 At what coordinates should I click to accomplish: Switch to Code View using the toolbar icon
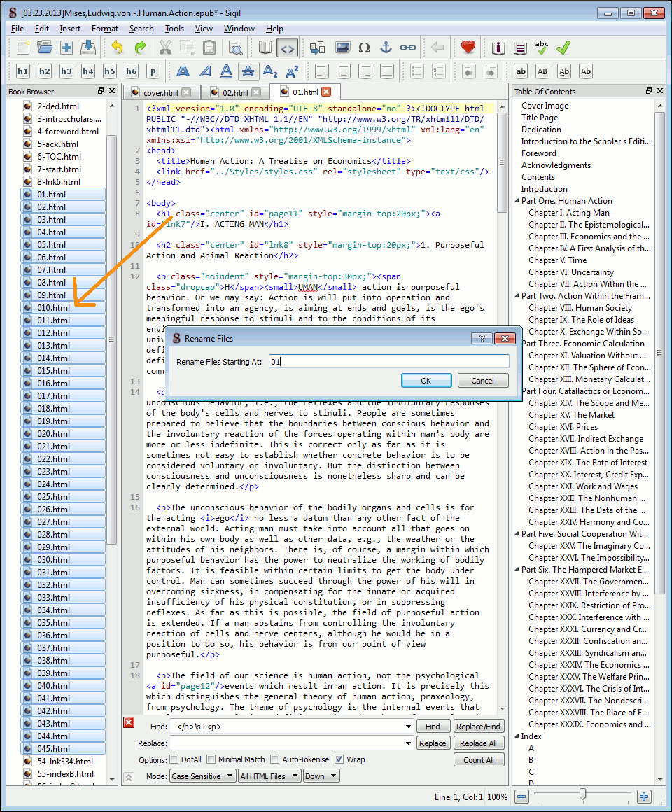(x=287, y=48)
